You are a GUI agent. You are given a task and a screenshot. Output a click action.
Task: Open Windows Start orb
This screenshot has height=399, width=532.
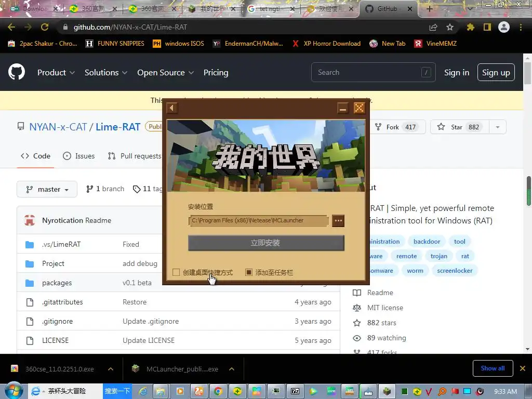click(x=14, y=391)
